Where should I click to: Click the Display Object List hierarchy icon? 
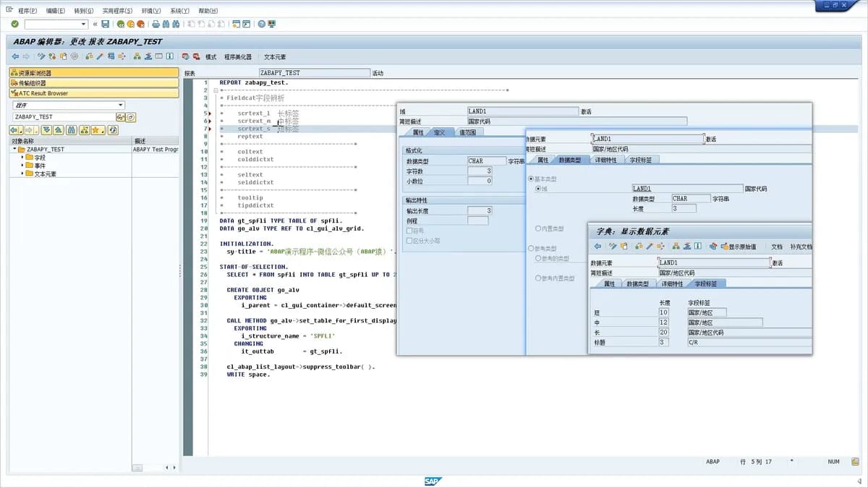point(137,56)
